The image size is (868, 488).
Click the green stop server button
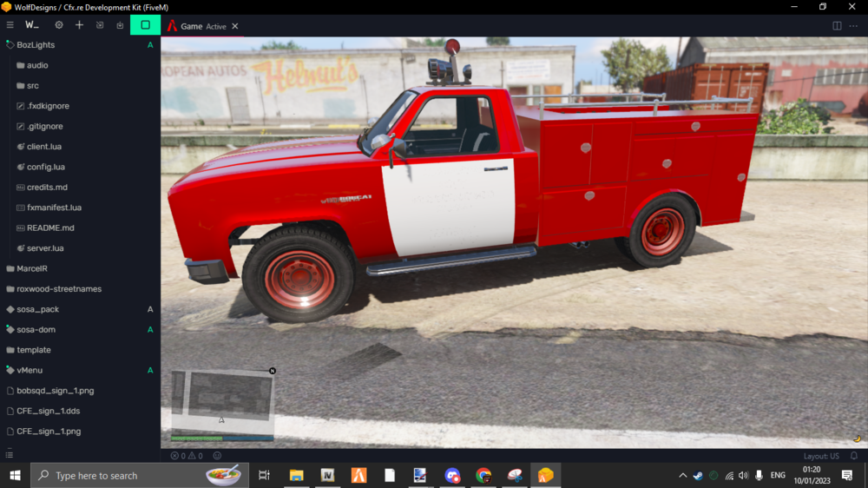[145, 25]
